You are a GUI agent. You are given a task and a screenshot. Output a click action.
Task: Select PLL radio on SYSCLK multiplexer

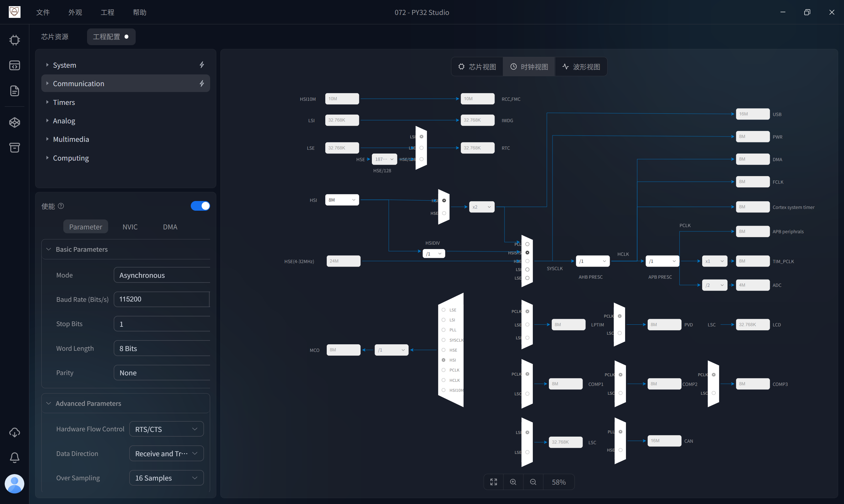527,244
